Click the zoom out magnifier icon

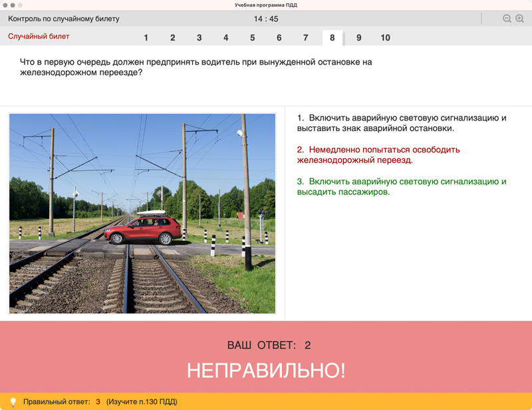[507, 19]
